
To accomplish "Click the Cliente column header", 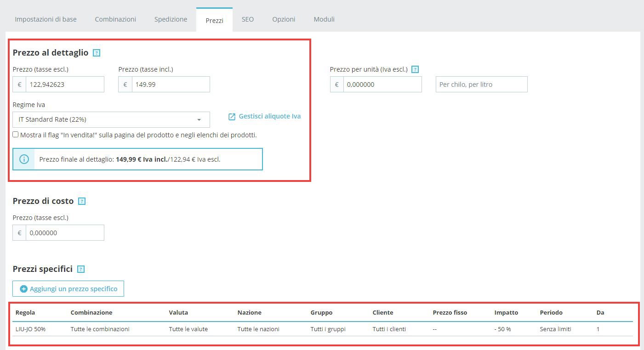I will [383, 312].
